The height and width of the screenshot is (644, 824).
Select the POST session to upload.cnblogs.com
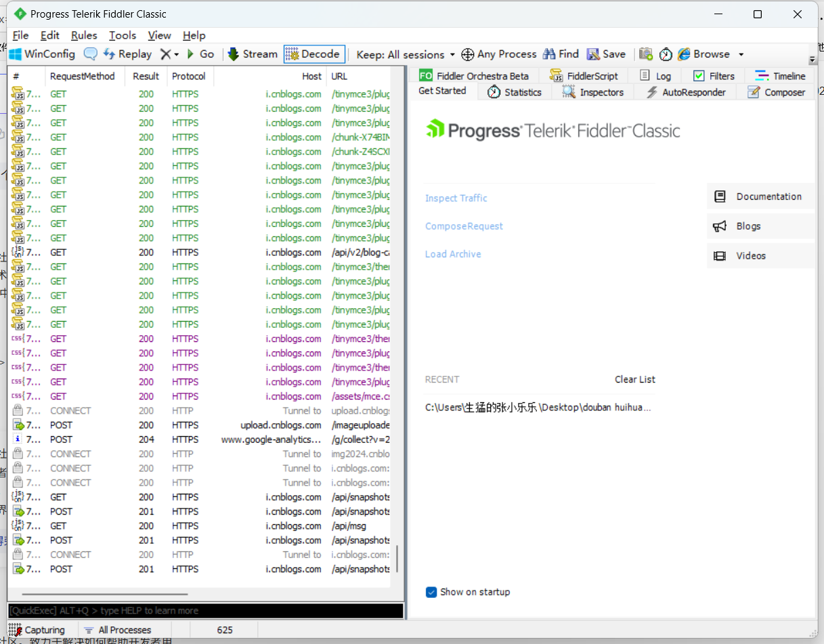[x=200, y=425]
